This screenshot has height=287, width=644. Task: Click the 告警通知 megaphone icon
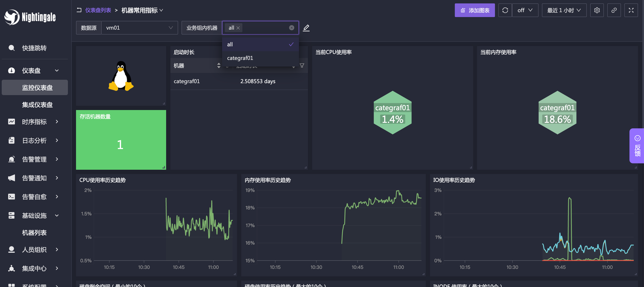click(12, 178)
